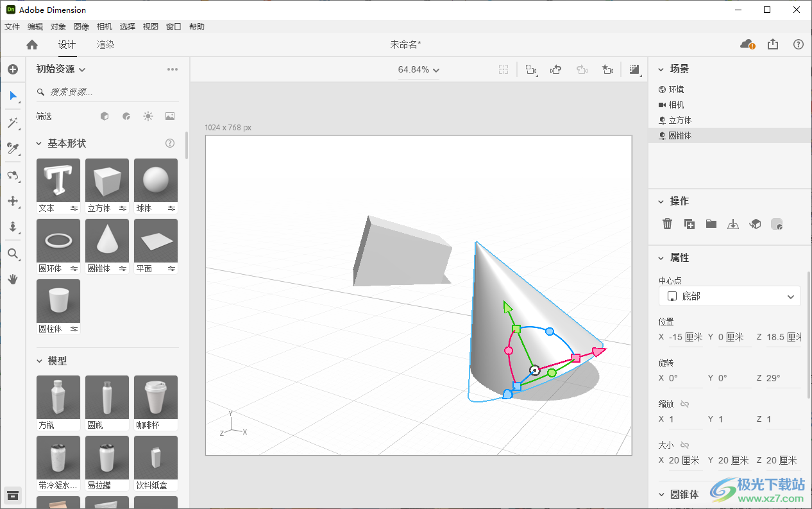Viewport: 812px width, 509px height.
Task: Click the Move to ground icon
Action: coord(733,224)
